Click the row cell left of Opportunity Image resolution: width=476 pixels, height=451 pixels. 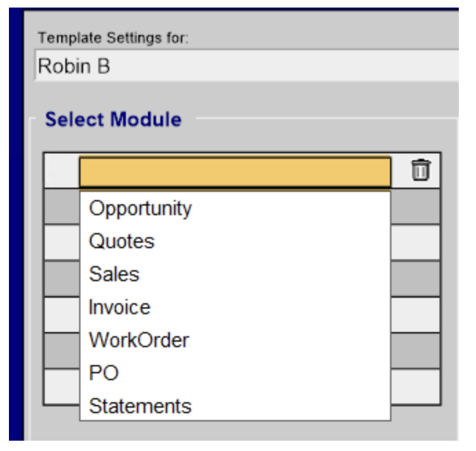[62, 207]
